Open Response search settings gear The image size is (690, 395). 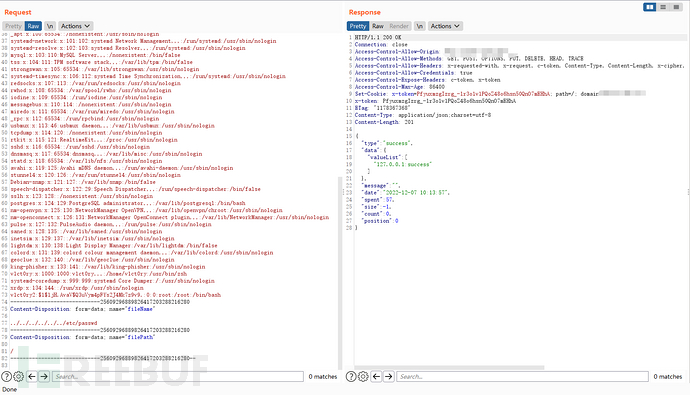[x=363, y=377]
